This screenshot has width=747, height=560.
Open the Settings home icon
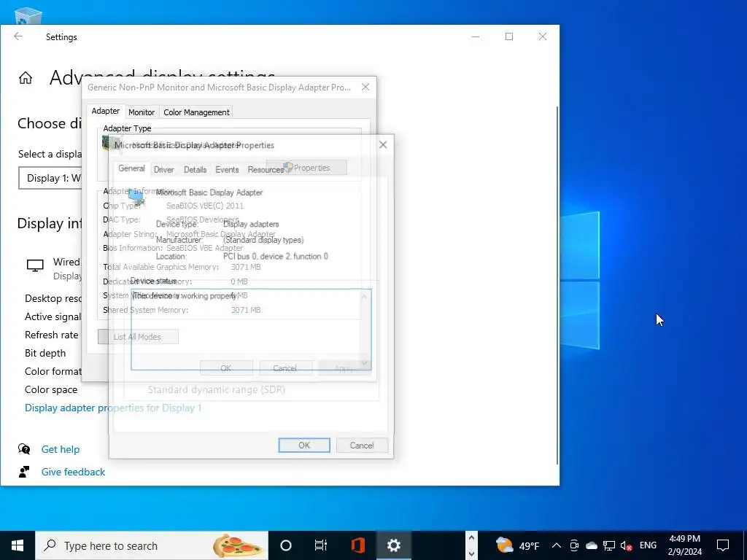[x=26, y=77]
